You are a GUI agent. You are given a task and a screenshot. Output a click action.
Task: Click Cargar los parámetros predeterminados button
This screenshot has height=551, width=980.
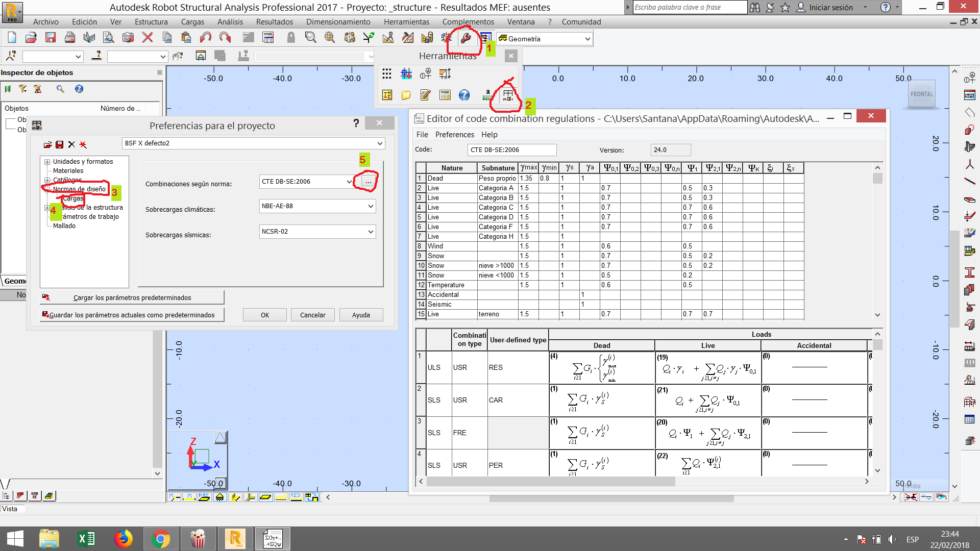132,297
